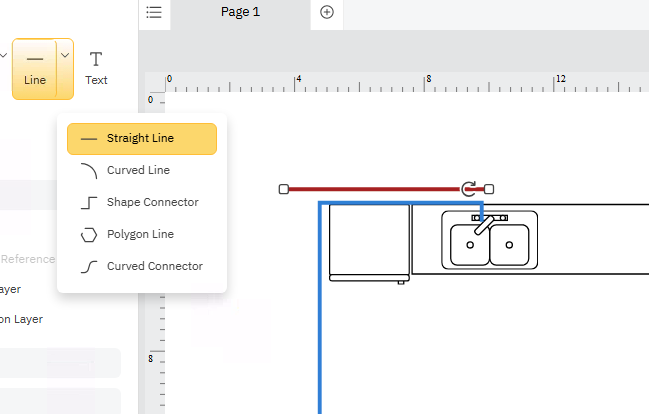Select Polygon Line from the list
The image size is (649, 414).
142,234
